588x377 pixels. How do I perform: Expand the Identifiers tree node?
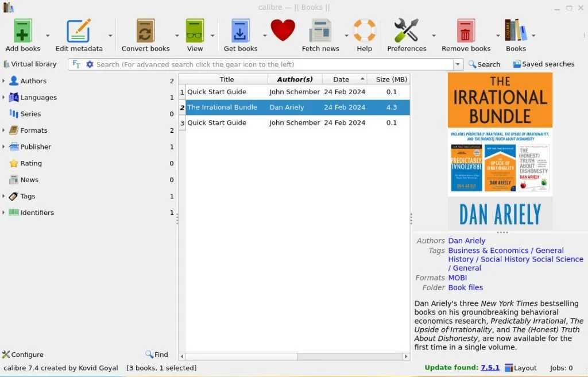pos(3,213)
